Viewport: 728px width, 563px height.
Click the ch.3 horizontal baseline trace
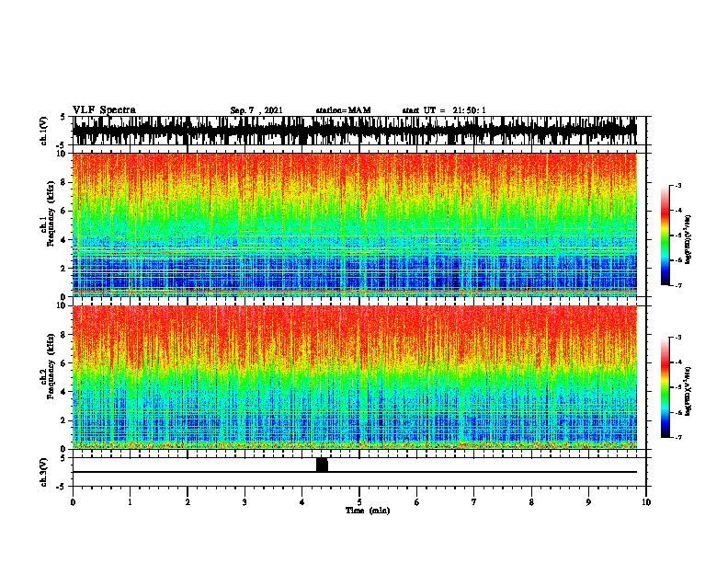(x=355, y=472)
